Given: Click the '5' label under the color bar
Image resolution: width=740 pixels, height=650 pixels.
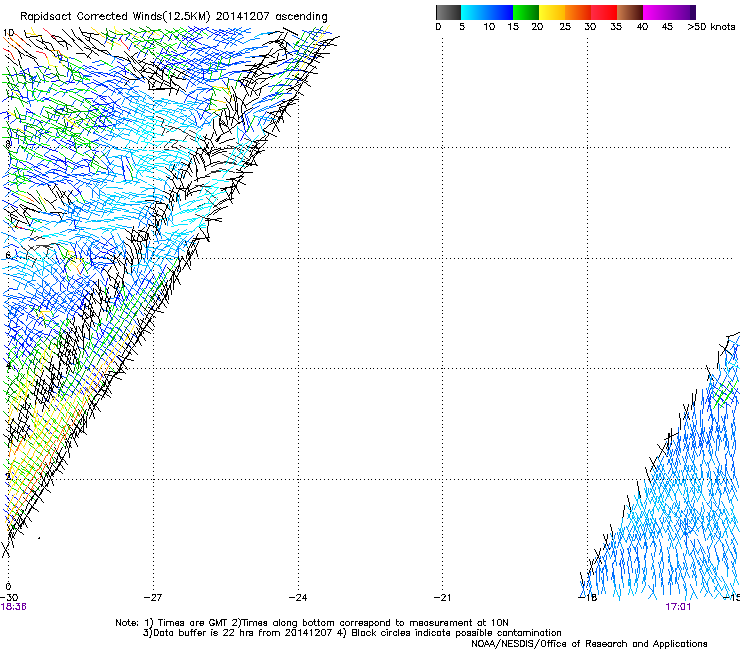Looking at the screenshot, I should (x=462, y=27).
